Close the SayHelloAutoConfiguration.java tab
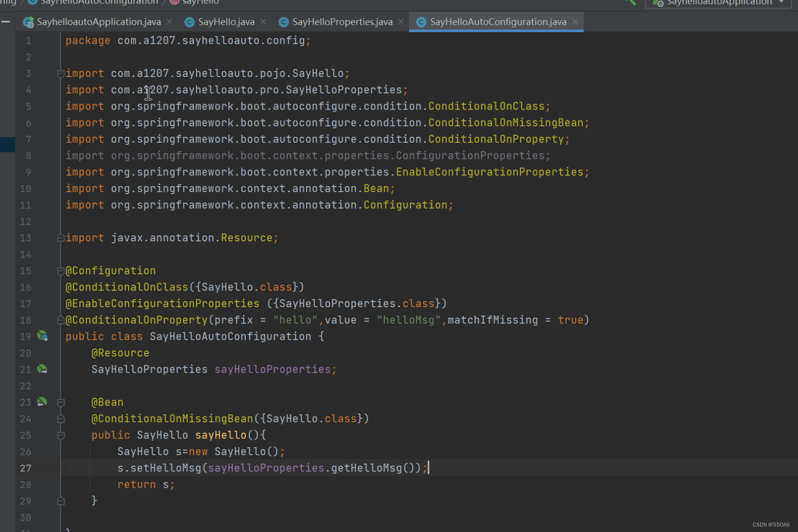Screen dimensions: 798x532 [575, 22]
